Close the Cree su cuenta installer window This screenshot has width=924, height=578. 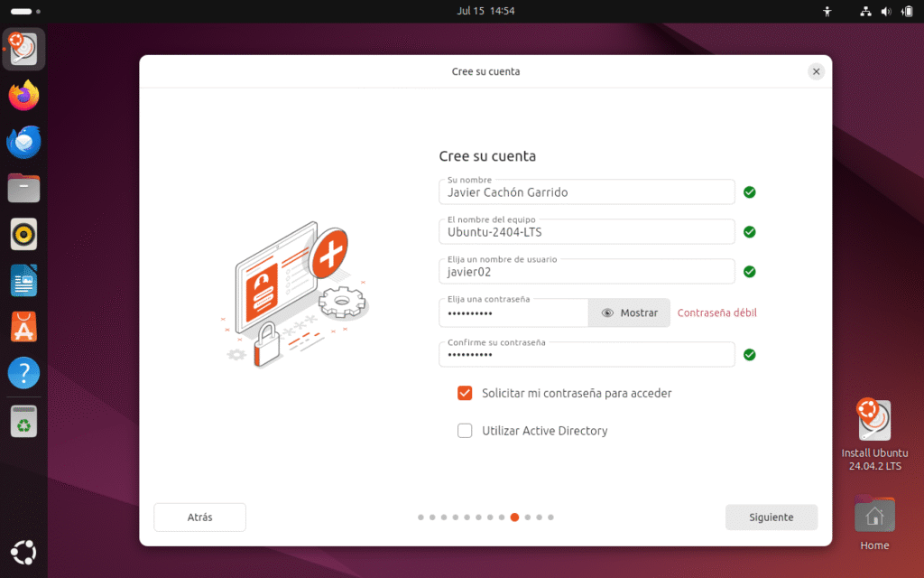[x=816, y=71]
